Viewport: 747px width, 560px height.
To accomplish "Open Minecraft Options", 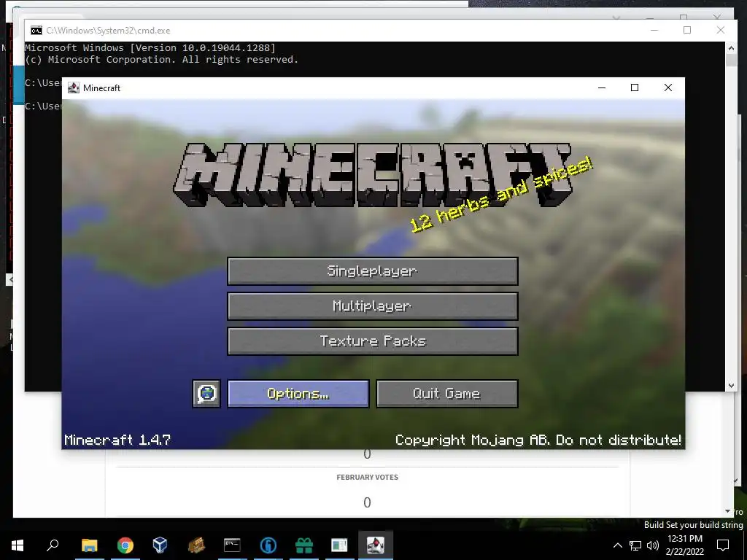I will [298, 393].
